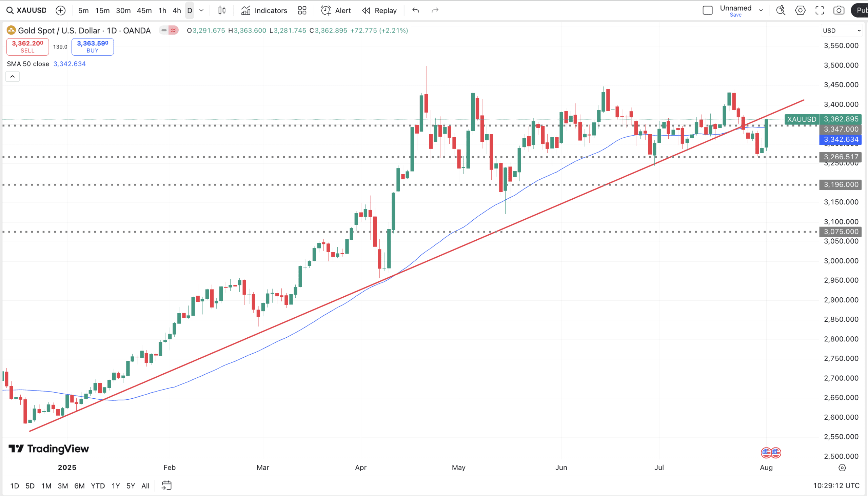This screenshot has height=496, width=868.
Task: Click the BUY price button
Action: 93,47
